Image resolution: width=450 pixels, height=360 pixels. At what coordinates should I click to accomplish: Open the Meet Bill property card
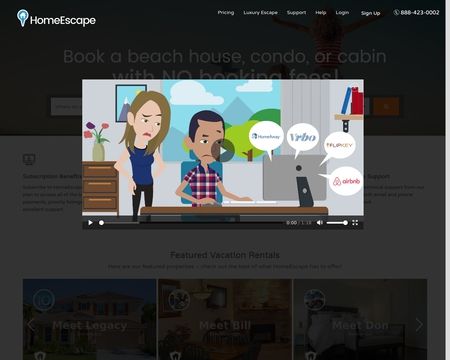click(x=225, y=319)
